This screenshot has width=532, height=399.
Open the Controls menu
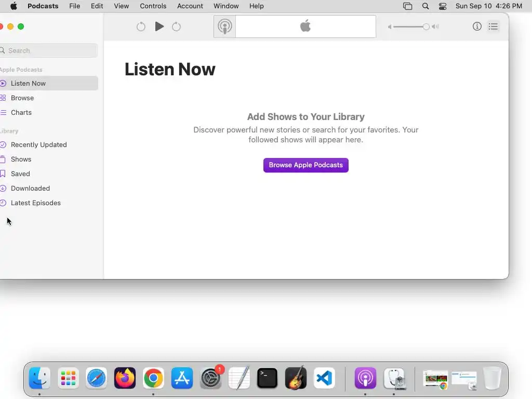[x=153, y=6]
